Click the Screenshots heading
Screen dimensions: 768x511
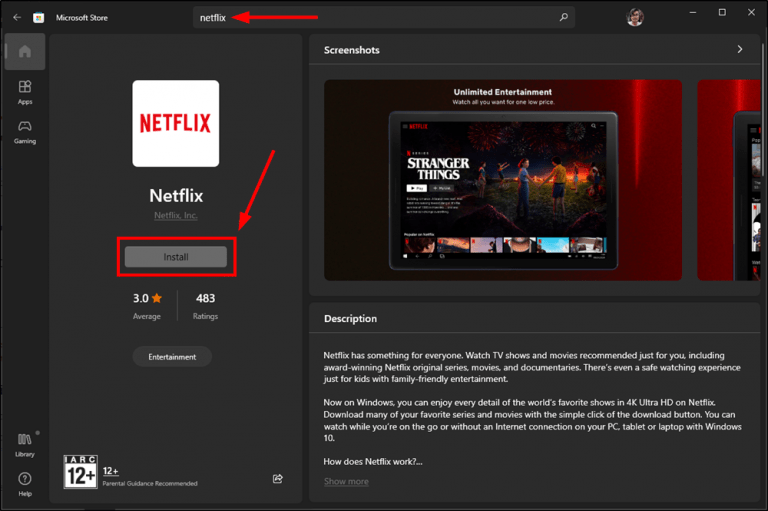pyautogui.click(x=352, y=50)
